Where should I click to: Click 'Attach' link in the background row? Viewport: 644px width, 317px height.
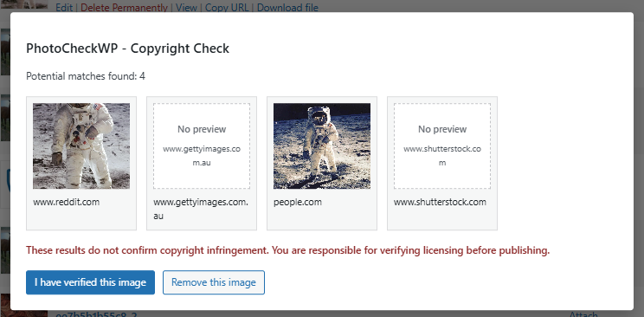click(583, 314)
